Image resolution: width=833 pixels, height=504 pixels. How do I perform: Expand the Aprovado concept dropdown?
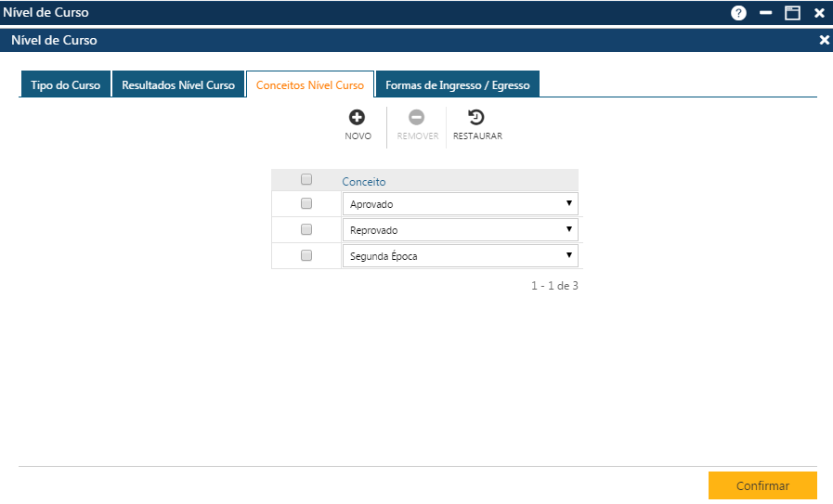(x=460, y=204)
